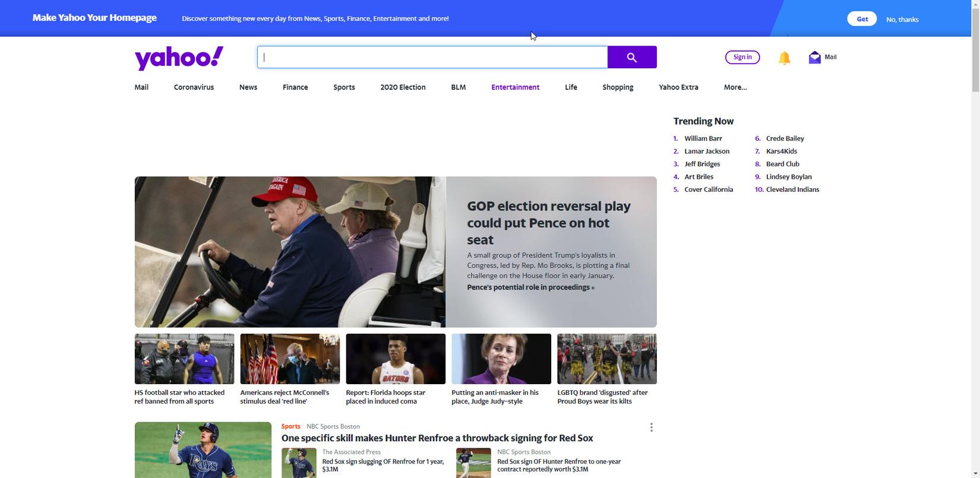This screenshot has width=980, height=478.
Task: Open NBC Sports Boston pitcher thumbnail
Action: pyautogui.click(x=473, y=463)
